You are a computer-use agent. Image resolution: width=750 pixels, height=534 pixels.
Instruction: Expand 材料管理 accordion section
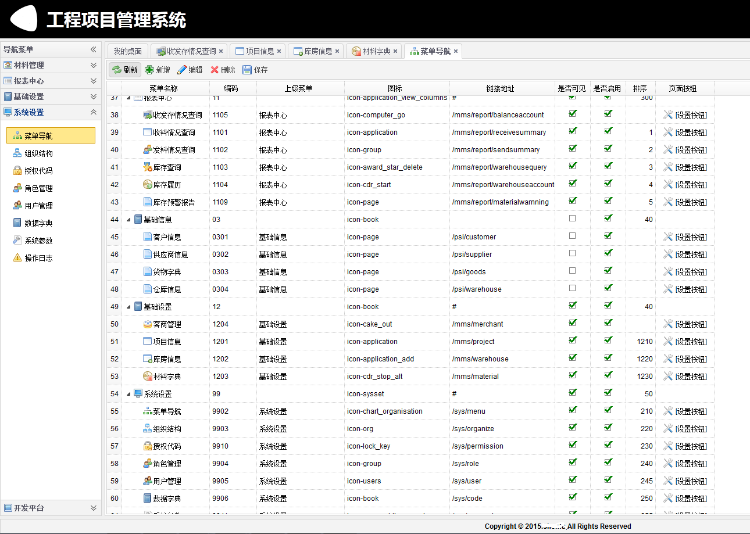click(51, 65)
